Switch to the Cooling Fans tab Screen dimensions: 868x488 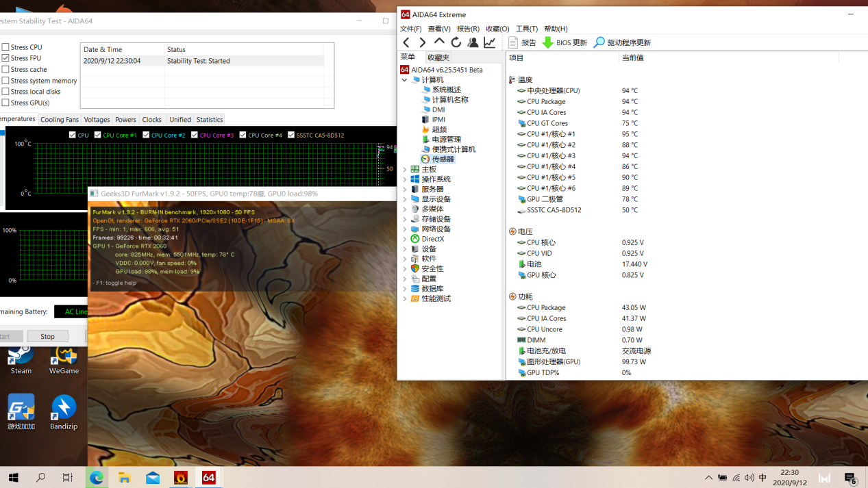tap(60, 120)
